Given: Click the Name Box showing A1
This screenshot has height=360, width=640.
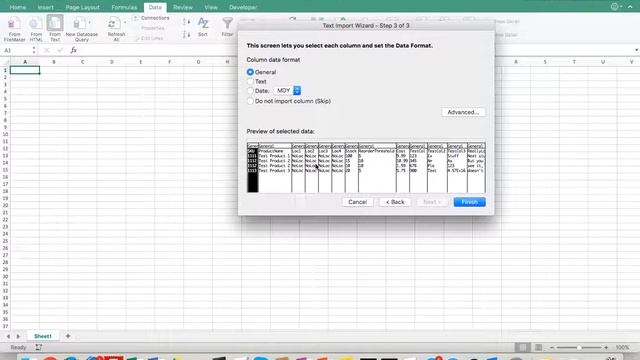Looking at the screenshot, I should click(x=16, y=50).
